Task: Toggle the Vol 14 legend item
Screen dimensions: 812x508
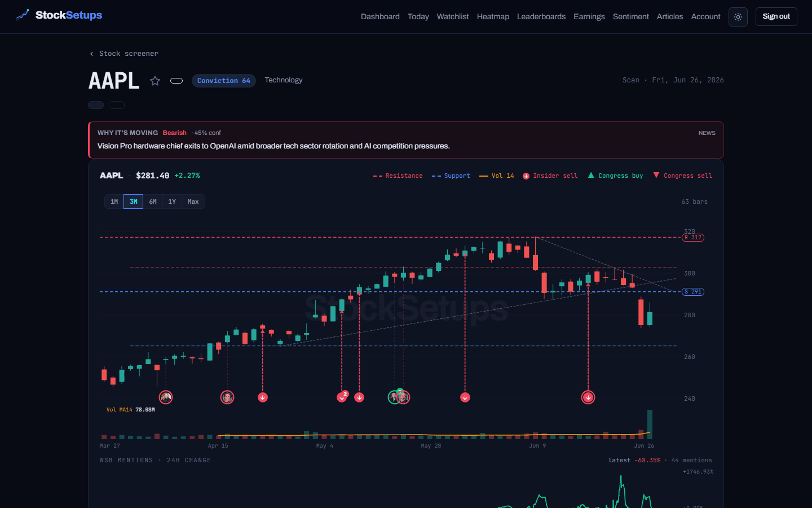Action: point(497,176)
